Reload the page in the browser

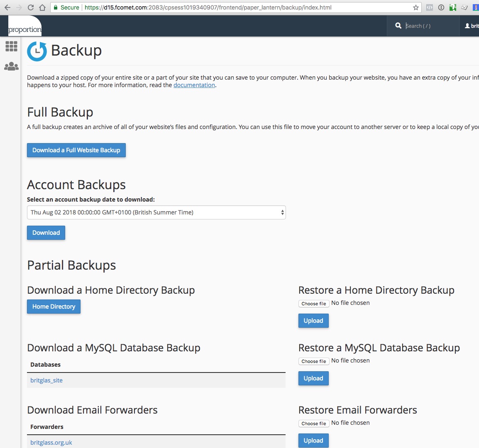[31, 7]
